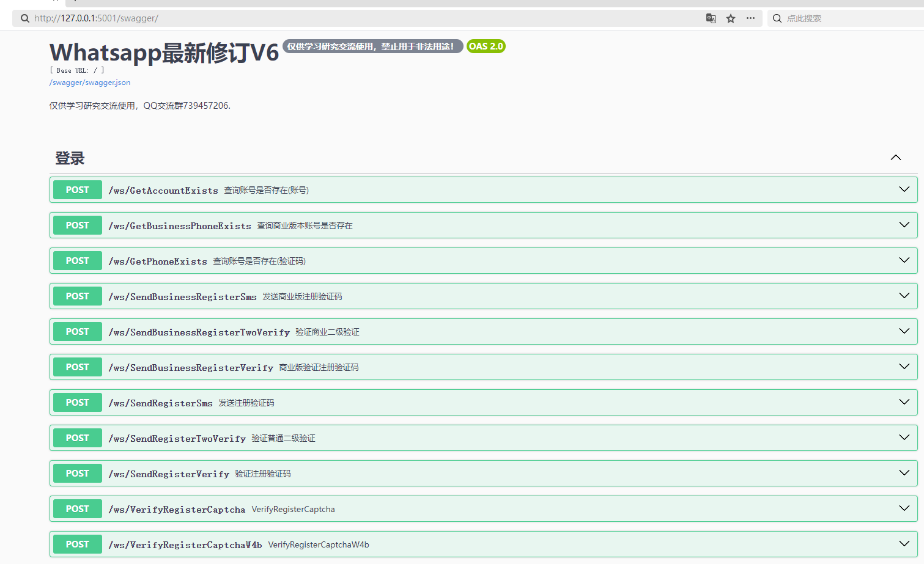Expand /ws/SendBusinessRegisterSms via its chevron

click(904, 295)
